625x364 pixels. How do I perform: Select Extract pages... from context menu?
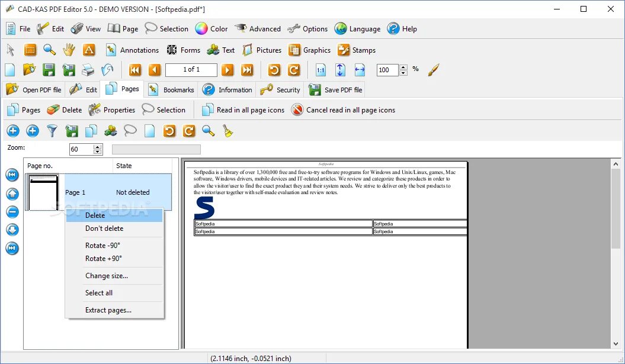click(114, 310)
